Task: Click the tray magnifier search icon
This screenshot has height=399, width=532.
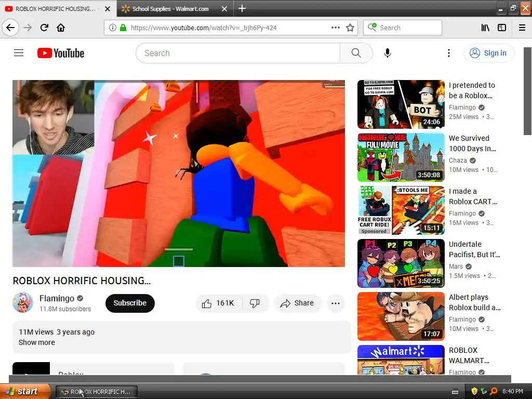Action: click(x=494, y=391)
